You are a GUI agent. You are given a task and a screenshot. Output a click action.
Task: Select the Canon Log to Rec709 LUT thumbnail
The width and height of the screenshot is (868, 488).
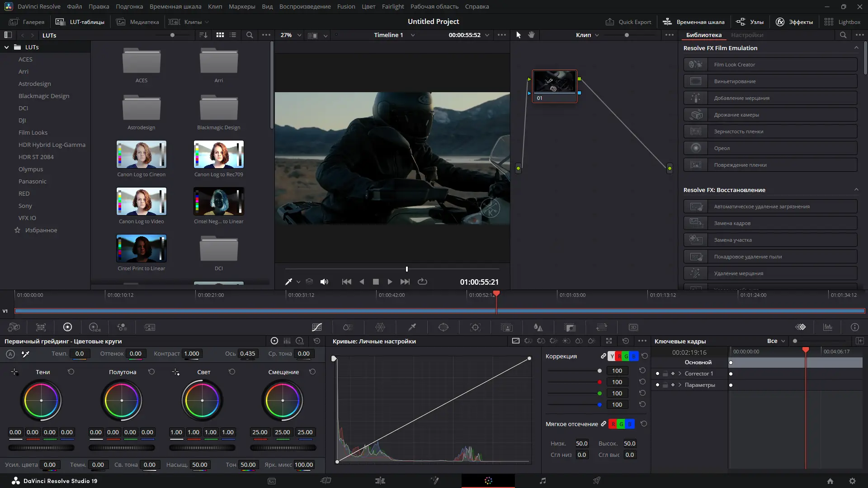click(x=219, y=155)
